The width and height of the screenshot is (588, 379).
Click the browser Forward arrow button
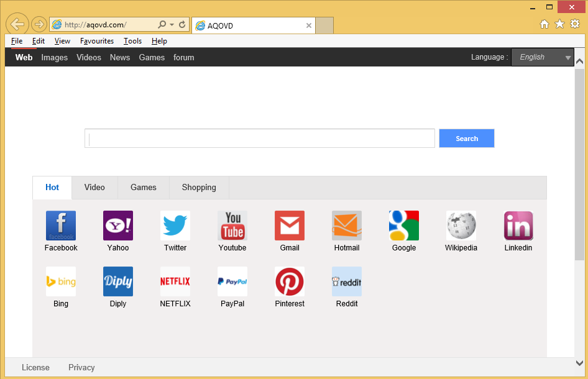39,25
